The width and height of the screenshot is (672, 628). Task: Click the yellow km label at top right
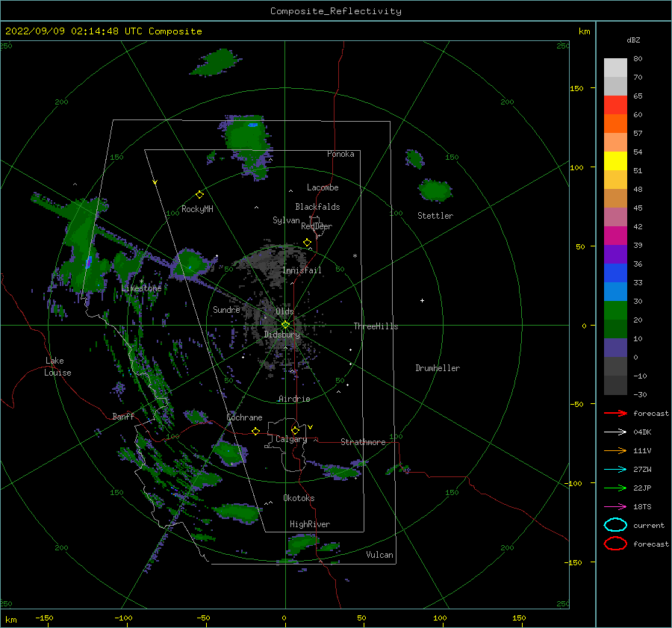click(x=584, y=31)
